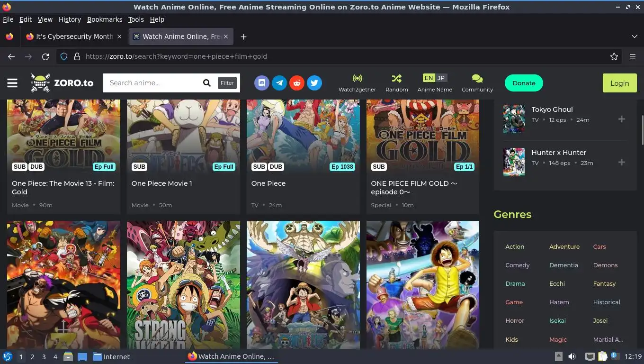This screenshot has width=644, height=364.
Task: Open the Twitter social link
Action: pyautogui.click(x=314, y=83)
